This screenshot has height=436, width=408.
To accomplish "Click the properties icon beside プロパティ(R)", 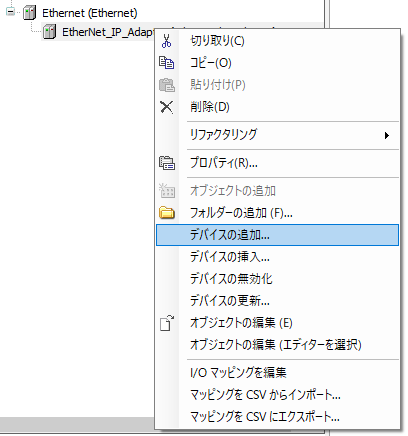I will pyautogui.click(x=167, y=163).
